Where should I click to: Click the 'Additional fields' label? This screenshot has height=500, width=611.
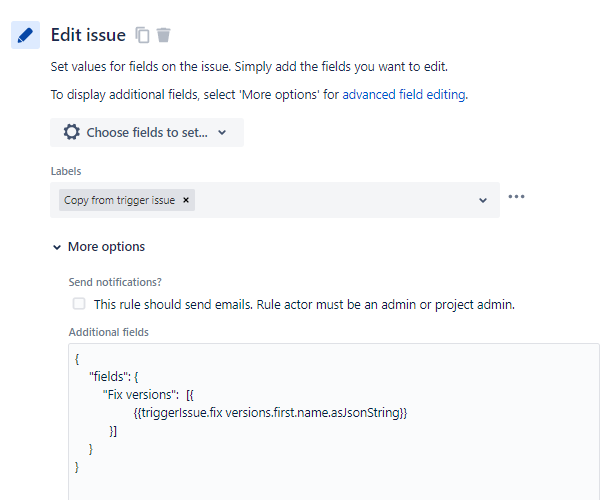tap(109, 332)
